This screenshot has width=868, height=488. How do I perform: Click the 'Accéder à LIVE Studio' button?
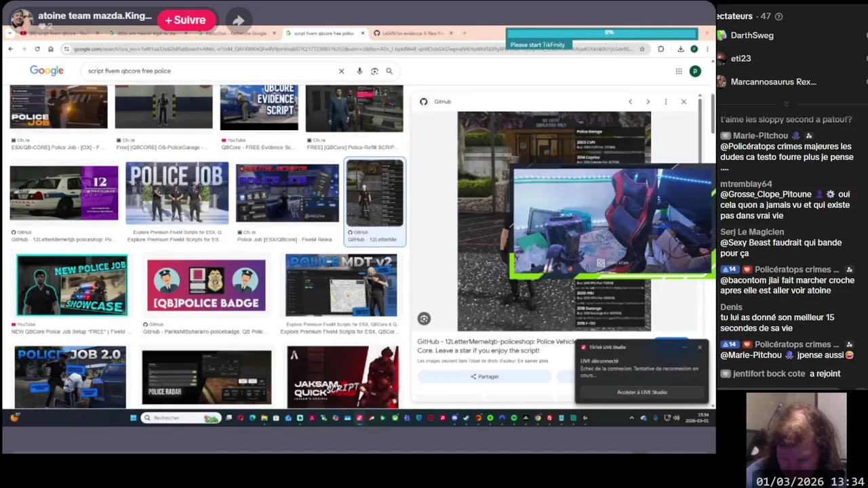click(x=642, y=392)
